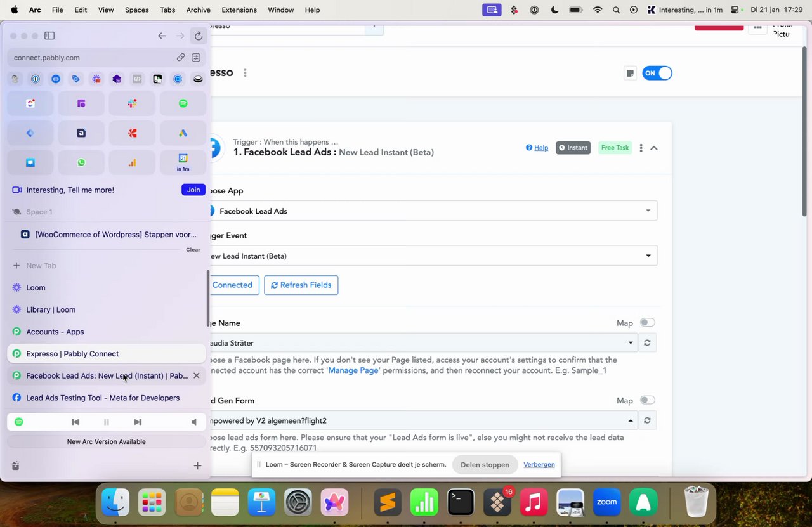Collapse the Facebook Lead Ads trigger step

(x=654, y=148)
